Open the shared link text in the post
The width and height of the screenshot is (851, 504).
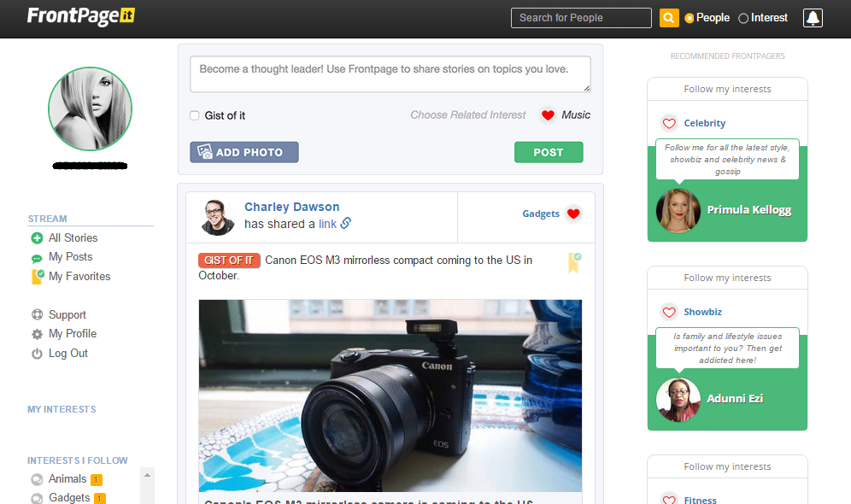tap(327, 224)
